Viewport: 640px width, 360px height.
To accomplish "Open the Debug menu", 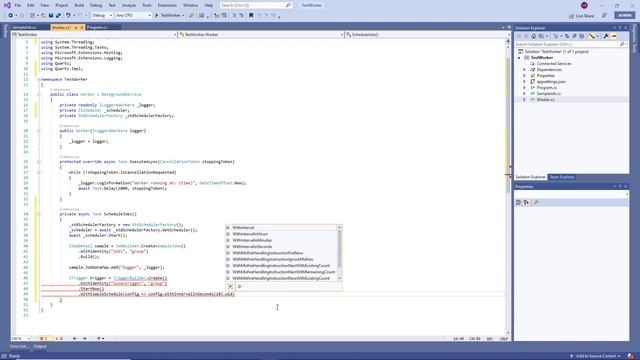I will pyautogui.click(x=96, y=5).
